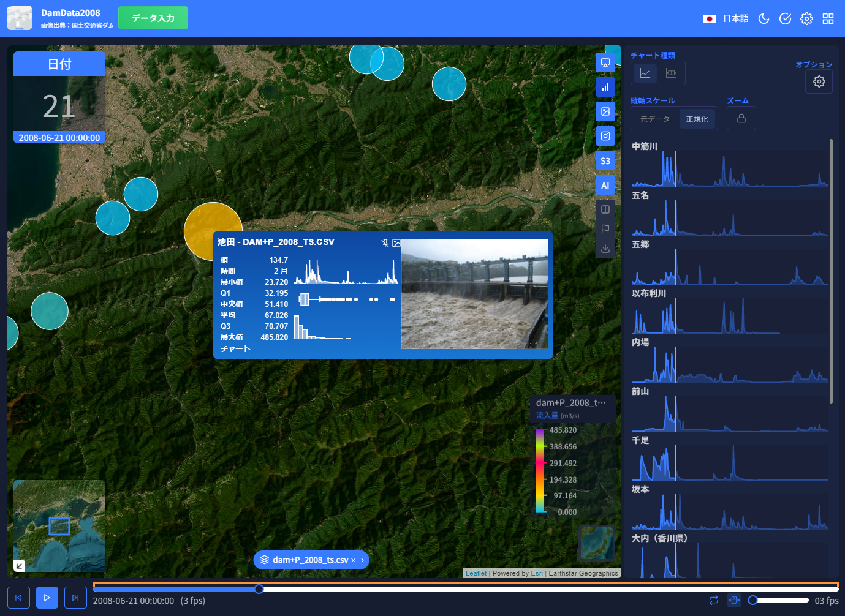
Task: Toggle loop playback icon
Action: 714,600
